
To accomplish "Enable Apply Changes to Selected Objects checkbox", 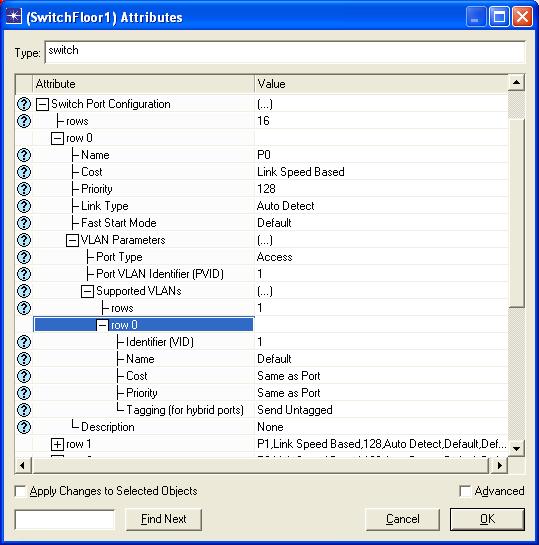I will 20,491.
